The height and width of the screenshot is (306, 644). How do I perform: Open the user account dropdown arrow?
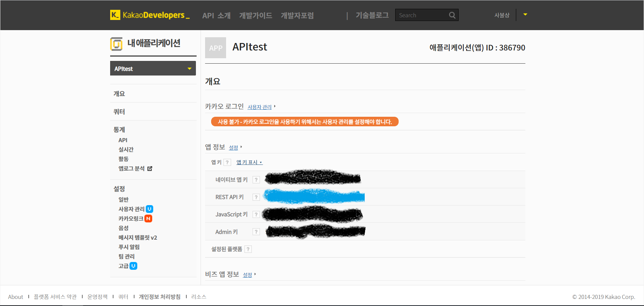[525, 15]
